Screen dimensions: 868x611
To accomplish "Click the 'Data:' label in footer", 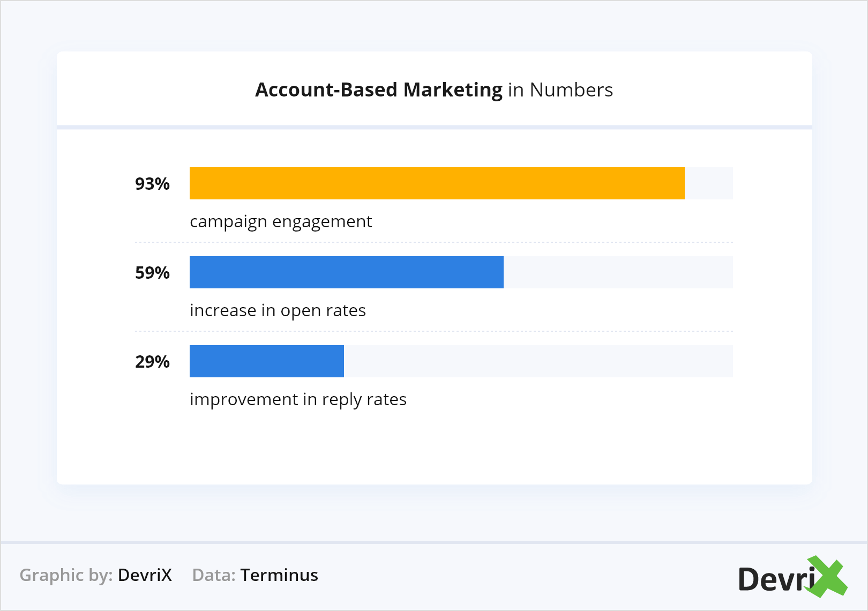I will point(214,575).
